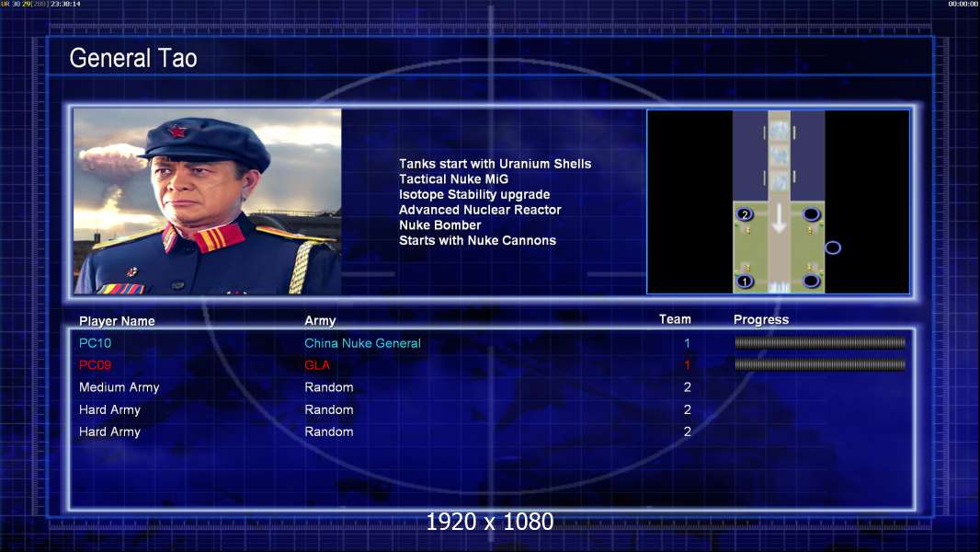980x552 pixels.
Task: Click the red star on the general's cap
Action: coord(177,131)
